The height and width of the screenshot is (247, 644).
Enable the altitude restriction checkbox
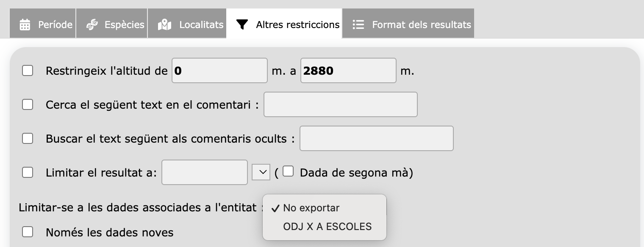click(x=28, y=70)
